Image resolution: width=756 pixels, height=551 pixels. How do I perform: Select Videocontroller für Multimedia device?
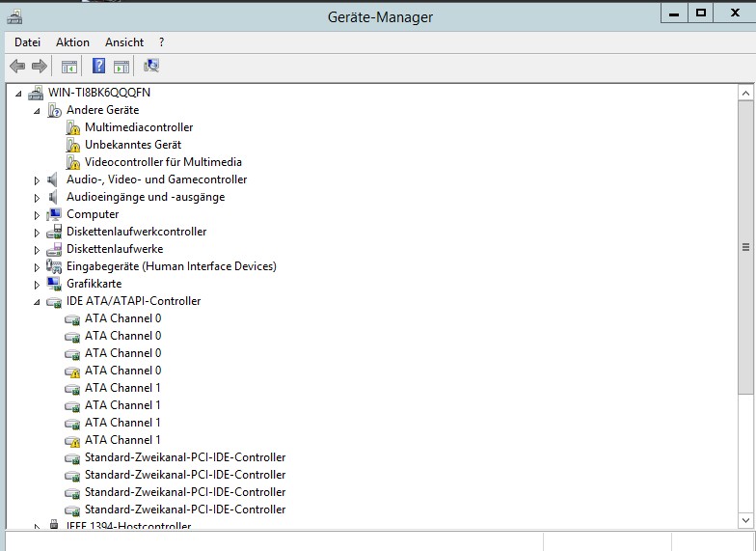click(163, 162)
